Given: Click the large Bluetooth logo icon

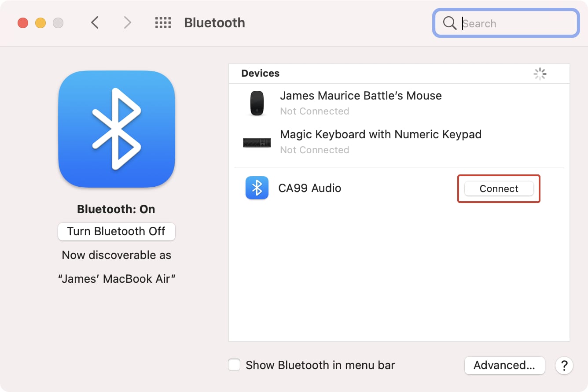Looking at the screenshot, I should tap(117, 129).
